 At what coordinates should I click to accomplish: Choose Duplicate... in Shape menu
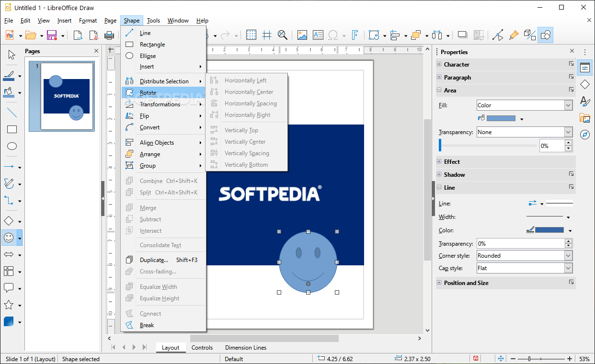[x=163, y=260]
